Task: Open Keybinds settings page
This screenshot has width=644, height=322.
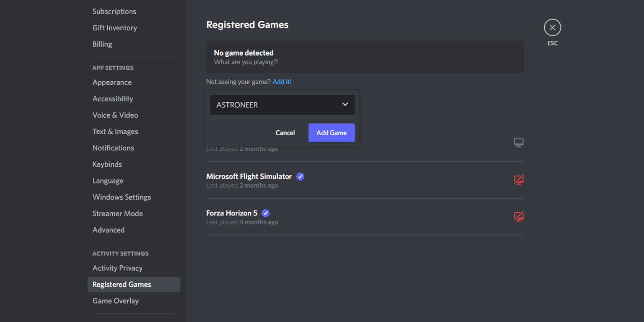Action: 107,164
